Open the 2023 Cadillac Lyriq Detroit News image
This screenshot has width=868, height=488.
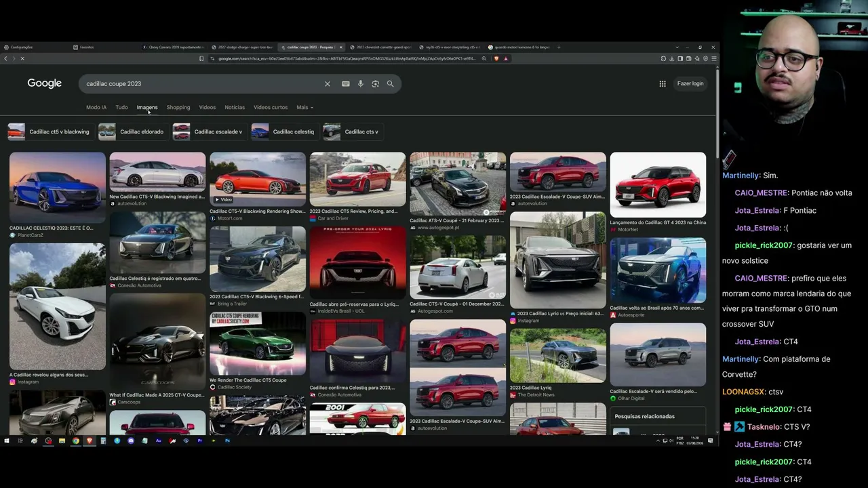pyautogui.click(x=558, y=356)
